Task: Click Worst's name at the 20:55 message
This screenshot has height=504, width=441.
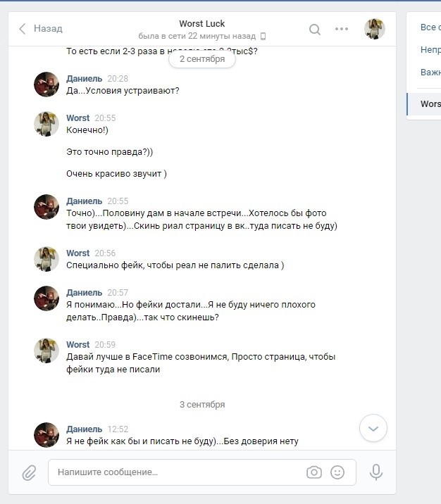Action: (77, 118)
